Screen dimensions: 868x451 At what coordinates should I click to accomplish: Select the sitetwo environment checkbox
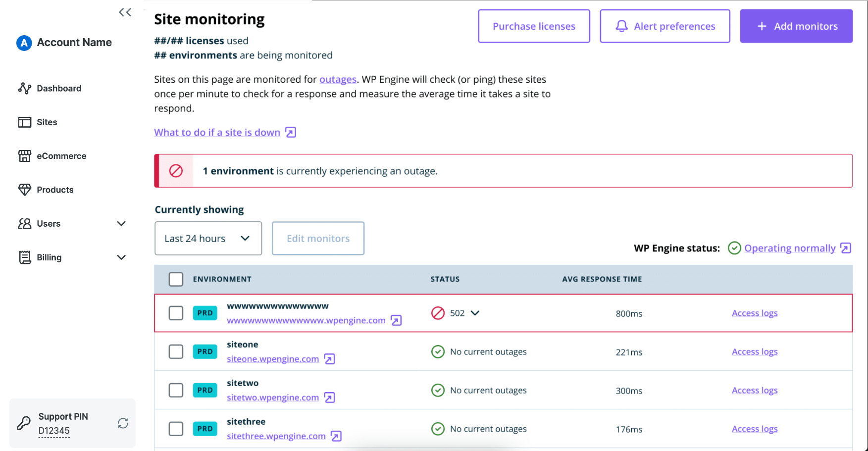click(x=176, y=390)
